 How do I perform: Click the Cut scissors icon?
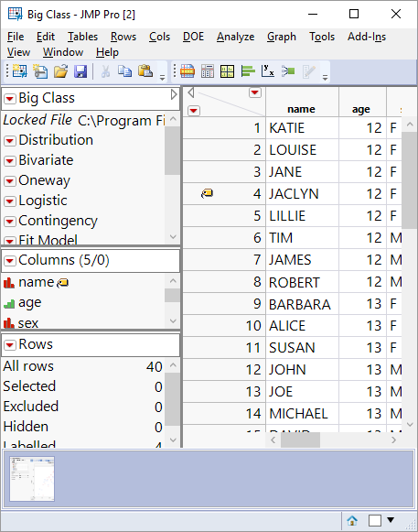[x=105, y=71]
